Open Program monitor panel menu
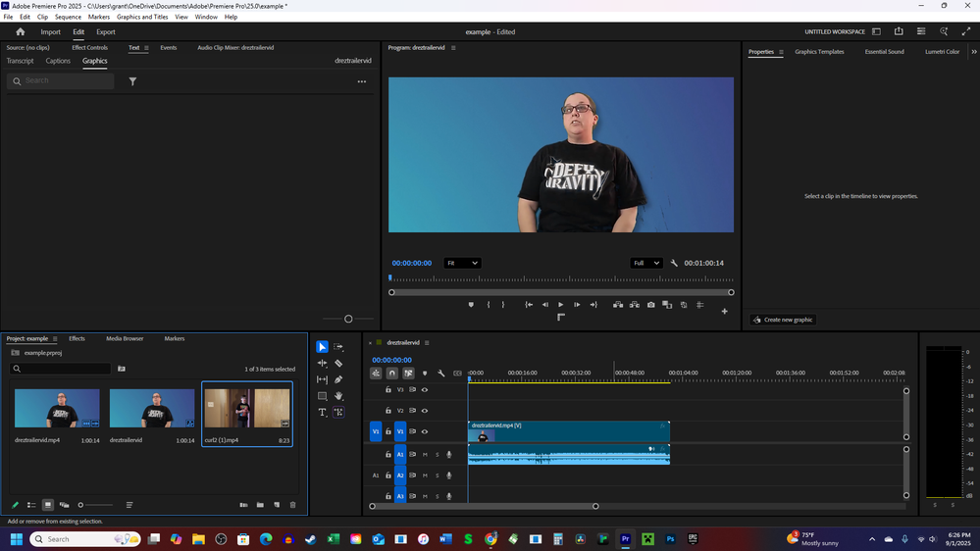Screen dimensions: 980x551 [x=453, y=47]
